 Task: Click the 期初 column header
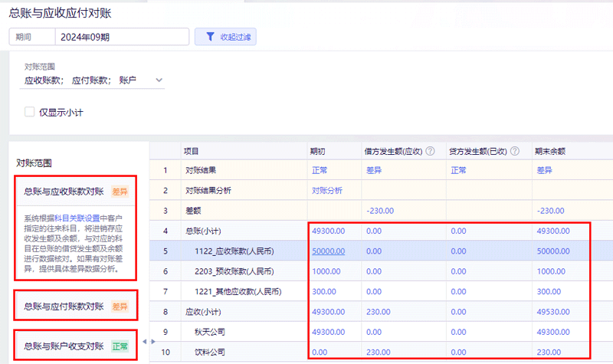[317, 151]
